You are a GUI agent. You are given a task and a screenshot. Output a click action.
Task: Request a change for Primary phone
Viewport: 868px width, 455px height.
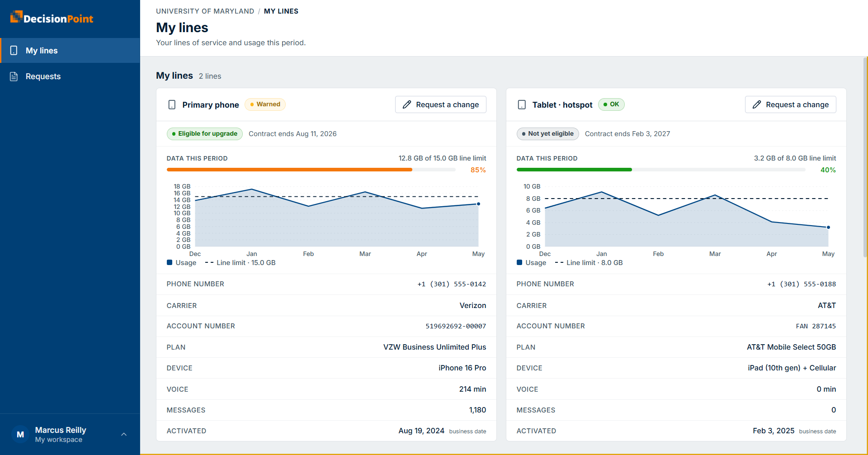(x=441, y=104)
